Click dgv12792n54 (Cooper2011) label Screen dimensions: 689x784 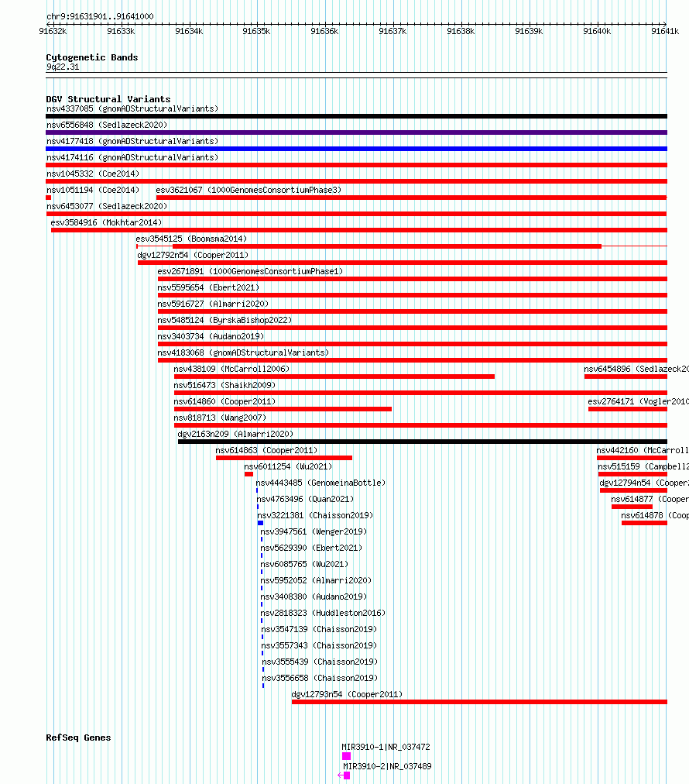tap(193, 255)
